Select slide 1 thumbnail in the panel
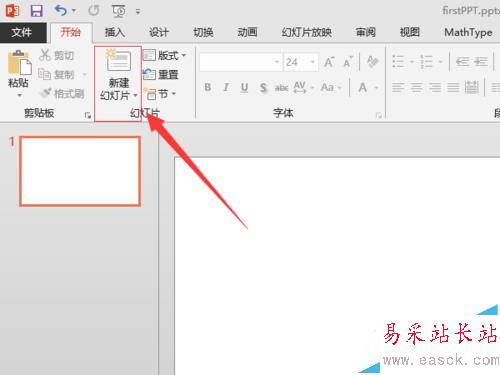 [80, 171]
